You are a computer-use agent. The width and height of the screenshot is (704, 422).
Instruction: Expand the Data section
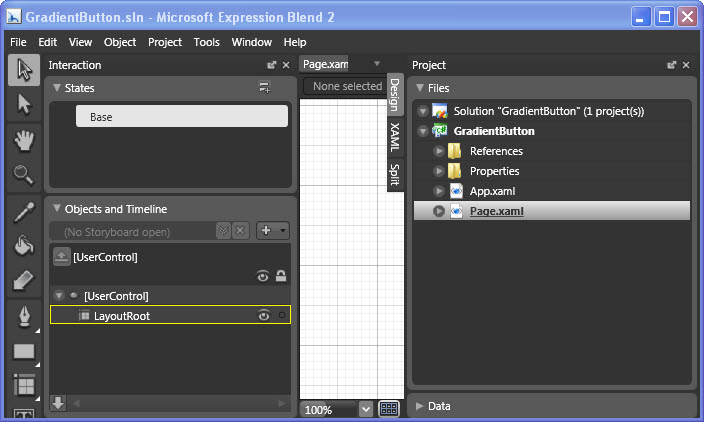point(420,406)
